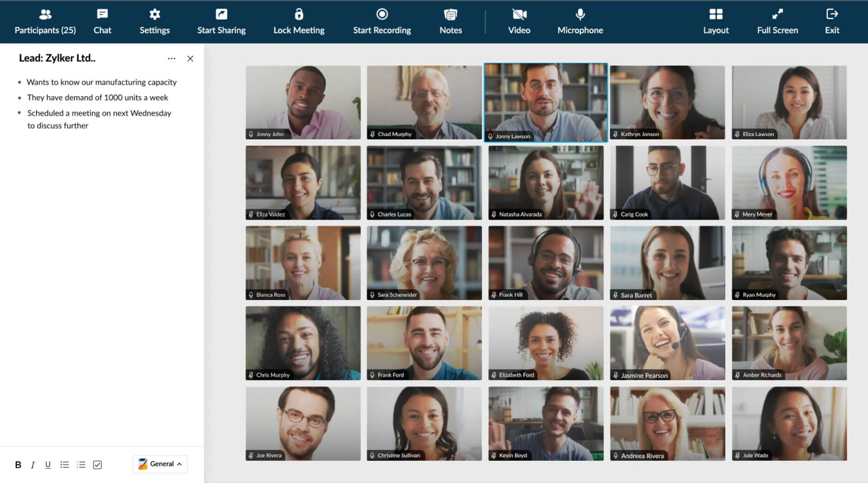Apply bulleted list formatting to notes
Image resolution: width=868 pixels, height=483 pixels.
(x=64, y=465)
